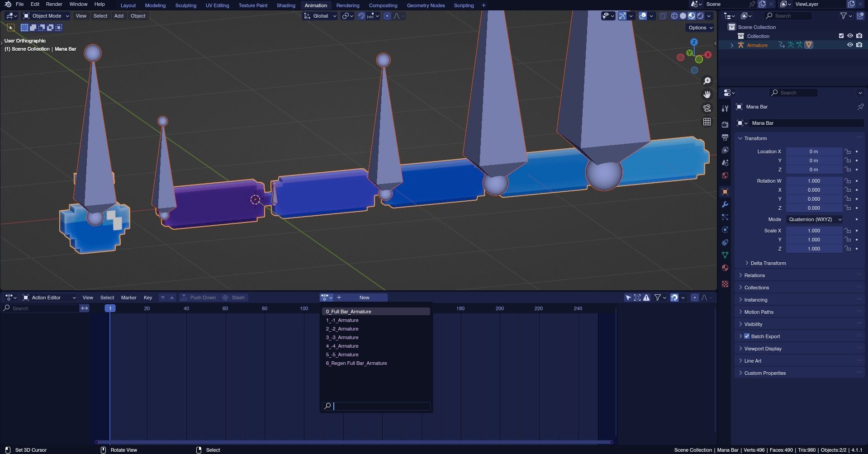Open the Object Constraints properties tab
The width and height of the screenshot is (868, 454).
tap(725, 242)
